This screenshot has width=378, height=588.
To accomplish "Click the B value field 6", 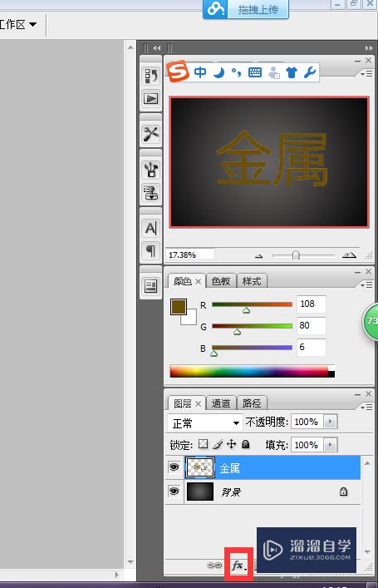I will [311, 348].
